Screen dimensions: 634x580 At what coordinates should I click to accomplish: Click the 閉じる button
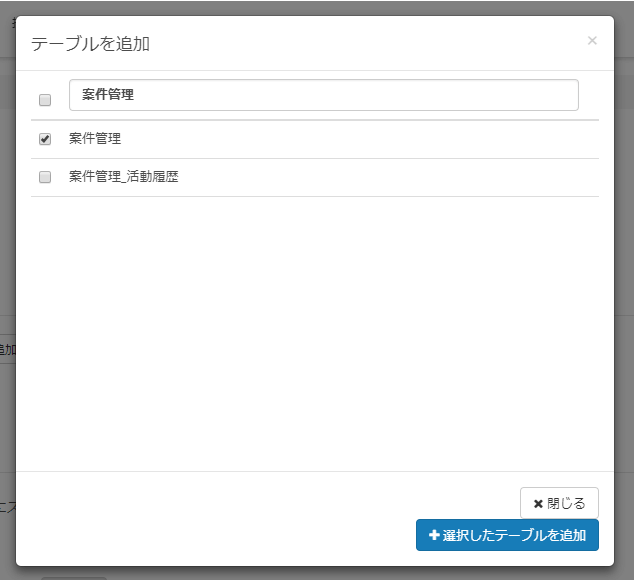(559, 503)
